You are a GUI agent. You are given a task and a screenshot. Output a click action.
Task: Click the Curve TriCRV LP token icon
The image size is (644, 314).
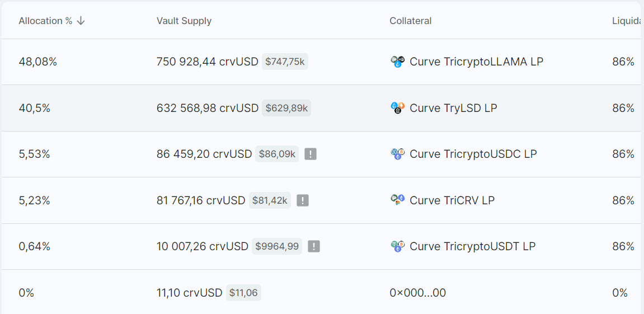point(397,200)
